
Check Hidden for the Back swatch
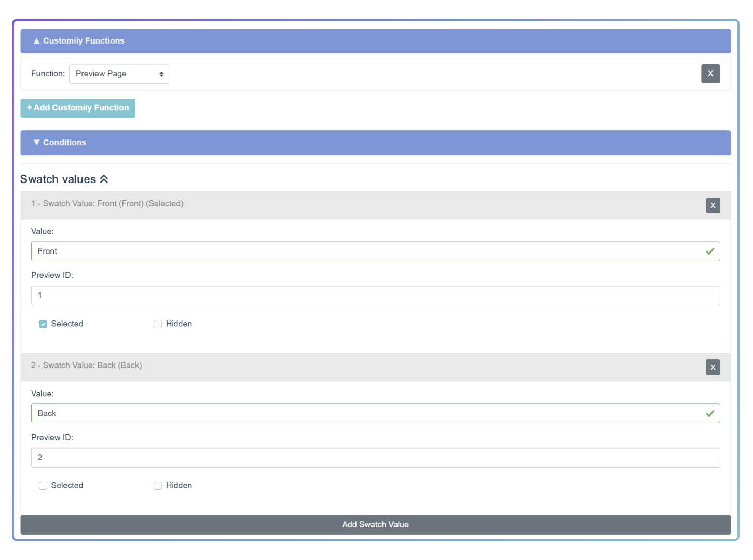coord(158,486)
